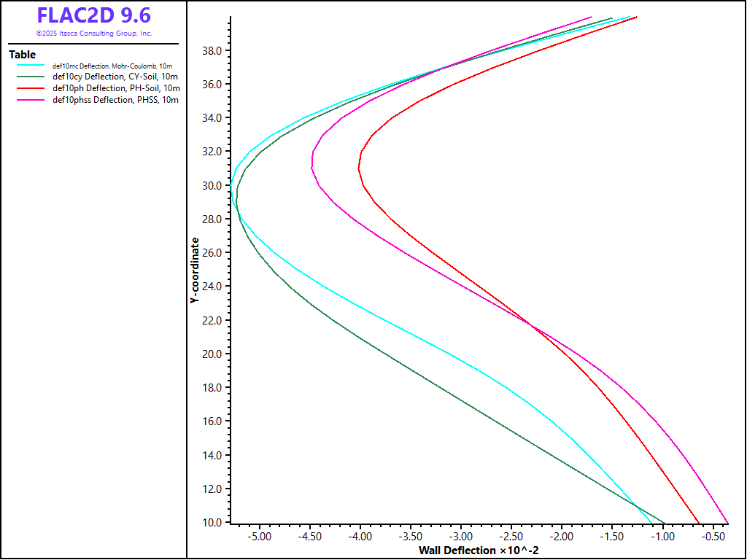Click the -2.00 tick label on X-axis
Viewport: 747px width, 560px height.
(x=562, y=537)
